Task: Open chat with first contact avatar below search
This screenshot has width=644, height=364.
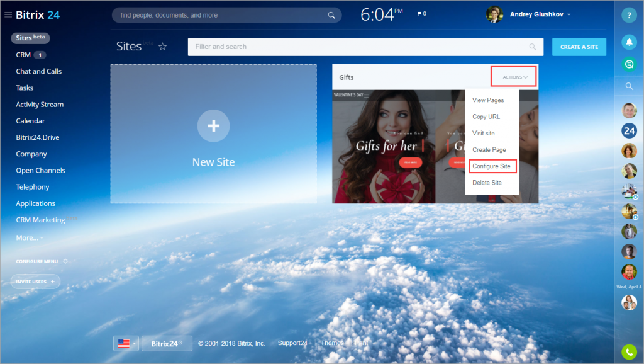Action: click(x=629, y=111)
